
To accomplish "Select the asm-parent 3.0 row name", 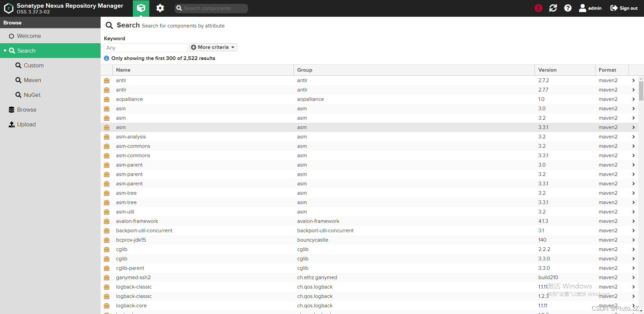I will pyautogui.click(x=129, y=165).
